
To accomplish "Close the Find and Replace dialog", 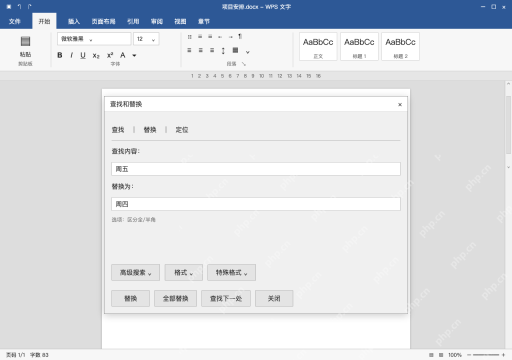I will (x=400, y=105).
